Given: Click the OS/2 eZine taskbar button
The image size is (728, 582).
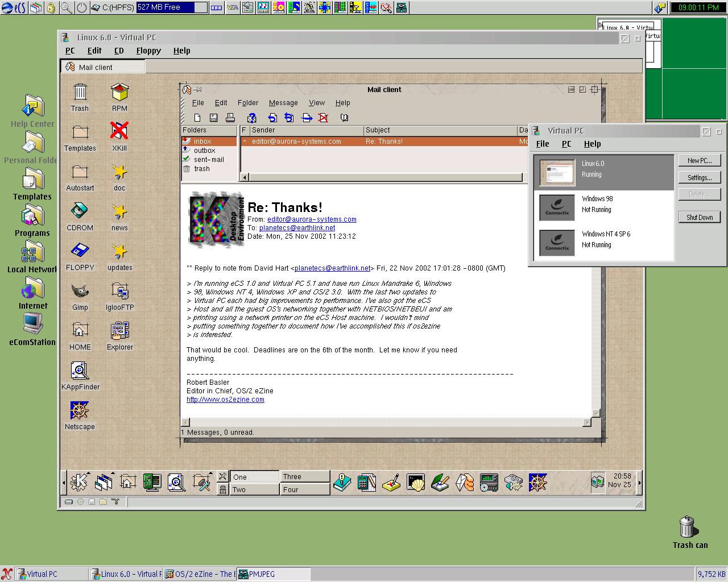Looking at the screenshot, I should pos(199,574).
